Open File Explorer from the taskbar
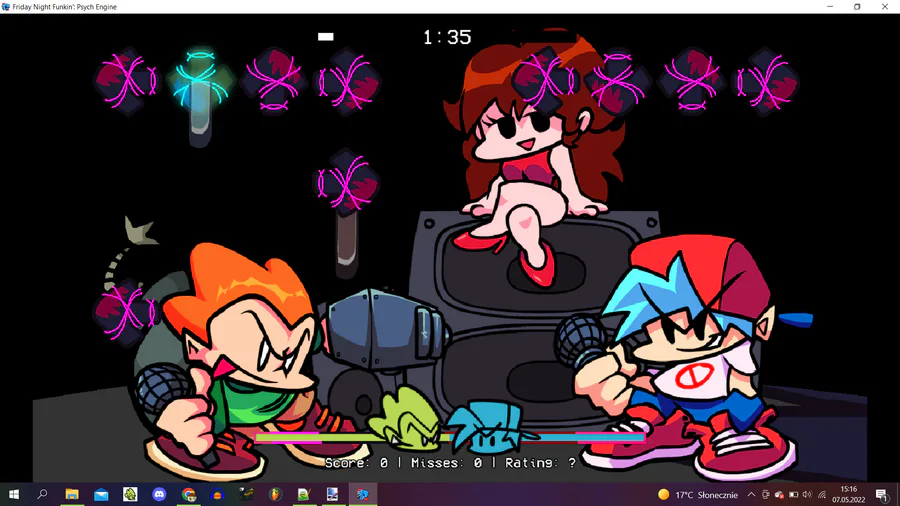Screen dimensions: 900x506 pyautogui.click(x=72, y=494)
